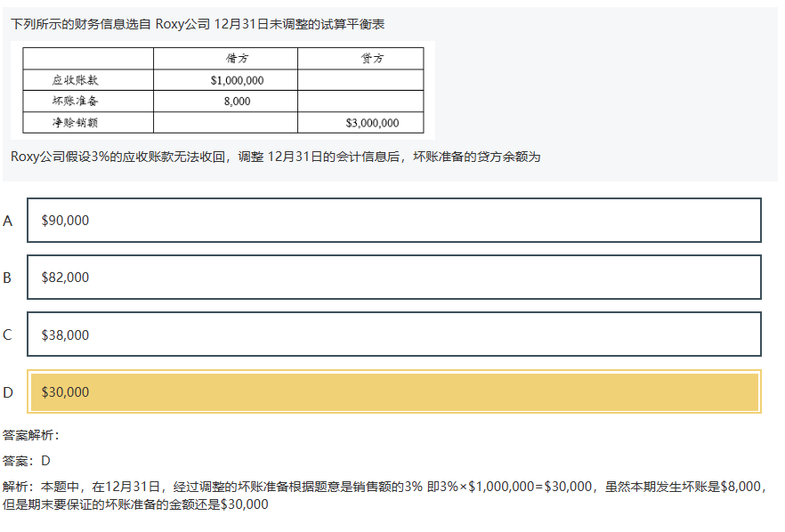Click the 借方 column header

(237, 59)
